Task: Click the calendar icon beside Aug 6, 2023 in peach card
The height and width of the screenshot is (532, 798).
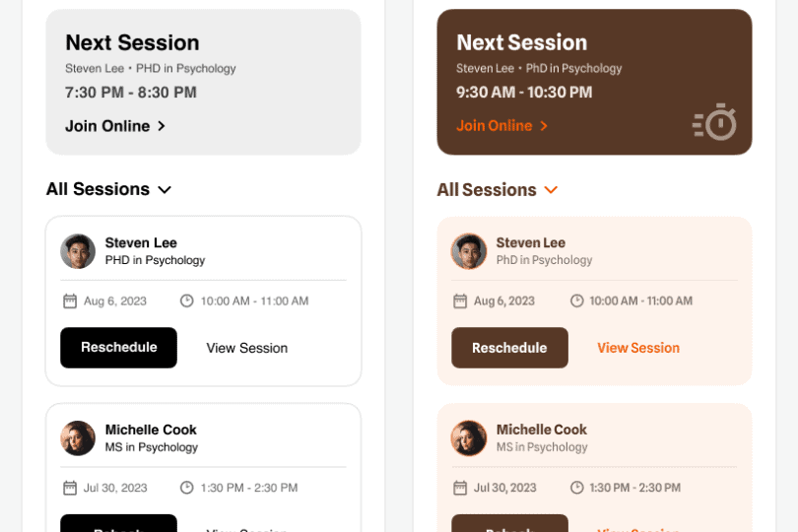Action: [460, 300]
